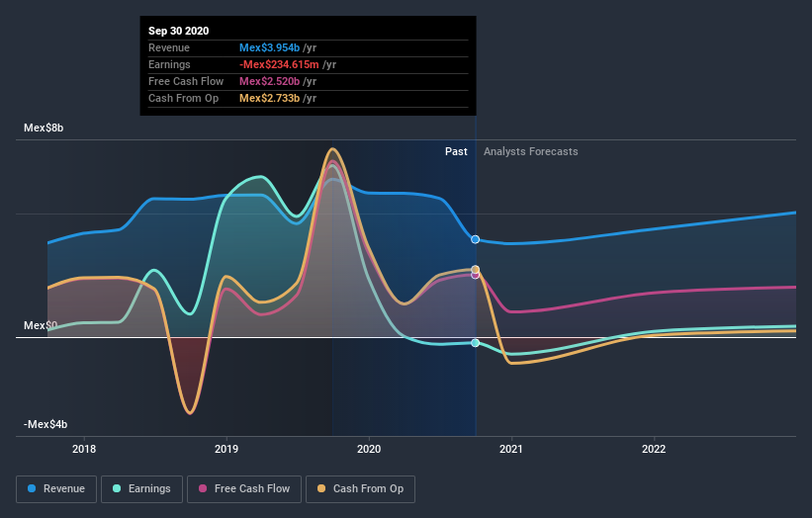Viewport: 812px width, 518px height.
Task: Click the Mex$2.733b cash from op value
Action: click(269, 98)
